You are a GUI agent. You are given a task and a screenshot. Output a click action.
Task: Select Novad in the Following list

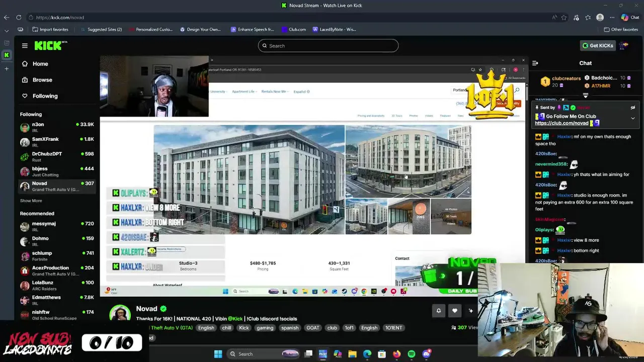click(57, 186)
